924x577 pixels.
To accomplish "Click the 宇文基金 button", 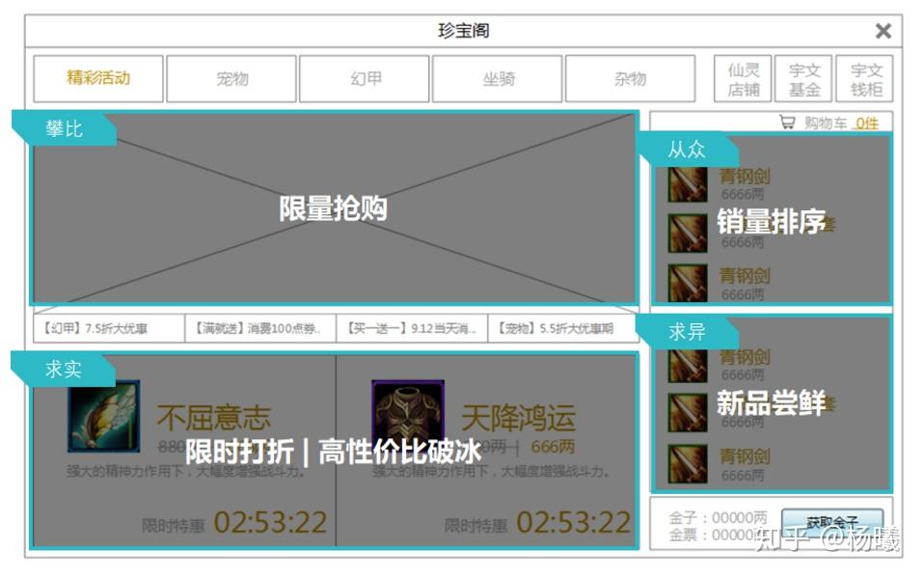I will pos(804,79).
